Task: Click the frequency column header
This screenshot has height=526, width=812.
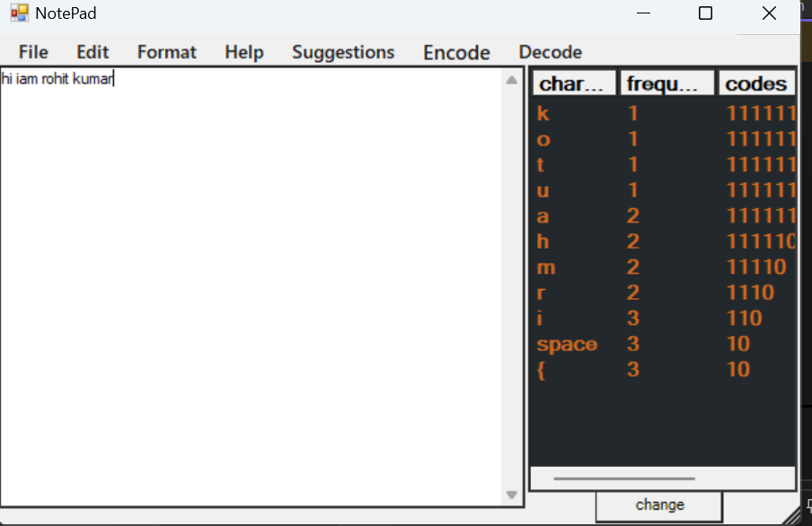Action: (666, 82)
